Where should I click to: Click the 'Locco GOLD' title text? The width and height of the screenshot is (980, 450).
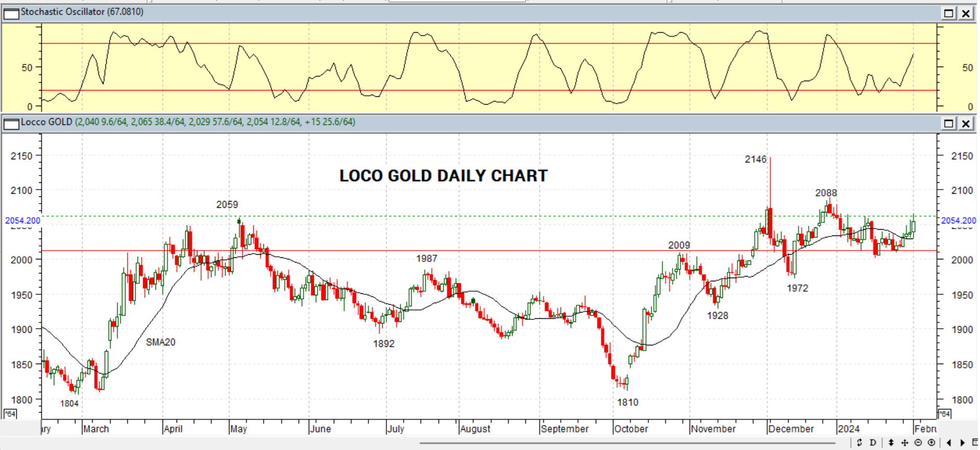pyautogui.click(x=46, y=122)
